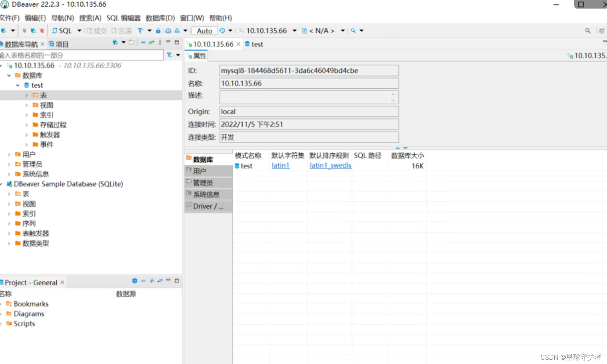
Task: Select the 系统信息 side tab in editor
Action: 208,194
